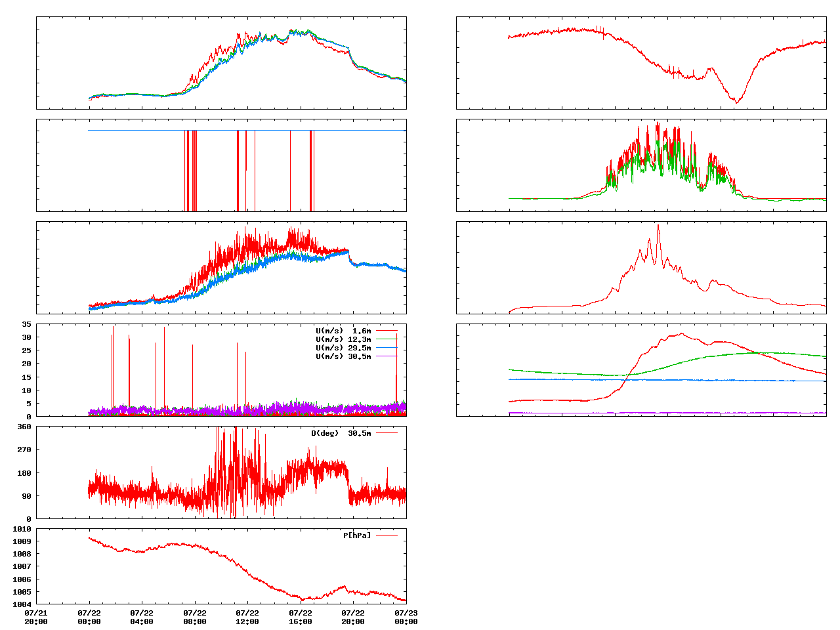840x630 pixels.
Task: Click the "U(m/s) 1.6m" legend label
Action: coord(343,331)
